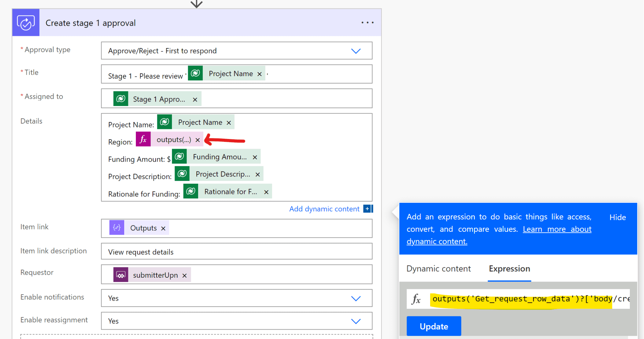644x339 pixels.
Task: Click the Outputs code icon in Item link
Action: point(117,227)
